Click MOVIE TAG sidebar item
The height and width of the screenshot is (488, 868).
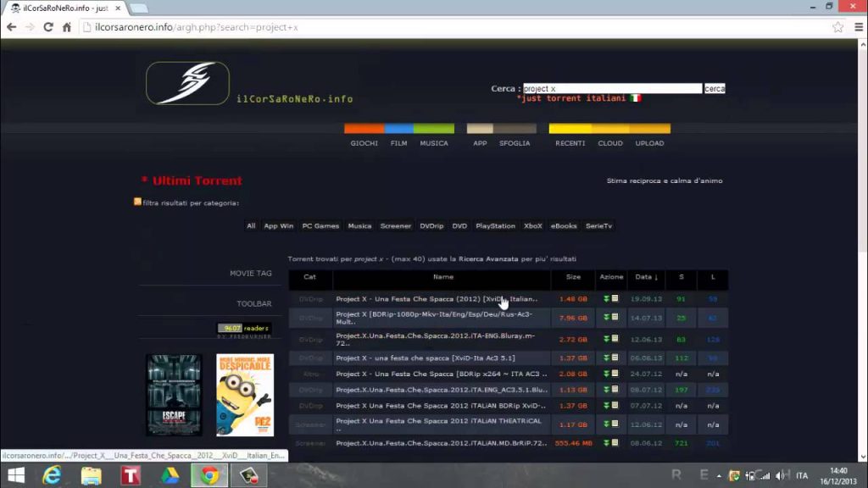(251, 274)
